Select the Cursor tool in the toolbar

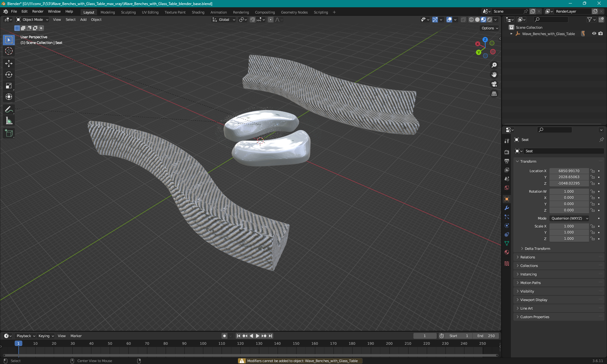[x=9, y=51]
